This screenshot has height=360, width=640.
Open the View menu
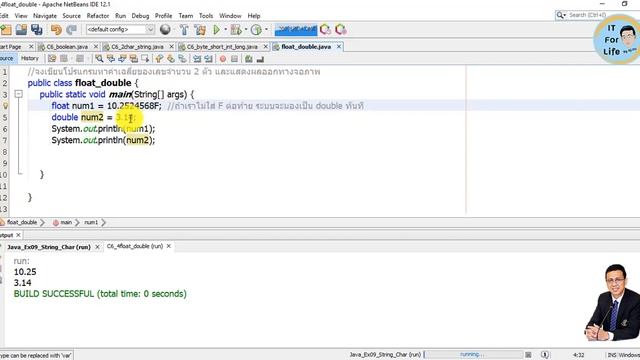point(21,16)
